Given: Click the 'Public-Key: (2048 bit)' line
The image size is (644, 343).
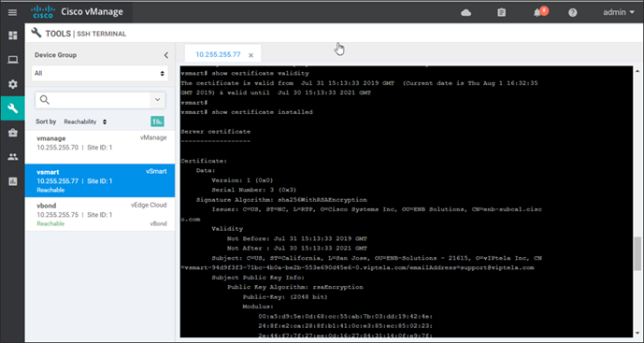Looking at the screenshot, I should (285, 296).
